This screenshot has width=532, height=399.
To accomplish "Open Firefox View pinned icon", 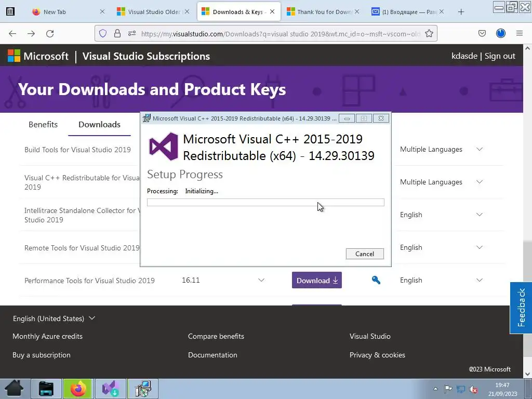I will [10, 11].
